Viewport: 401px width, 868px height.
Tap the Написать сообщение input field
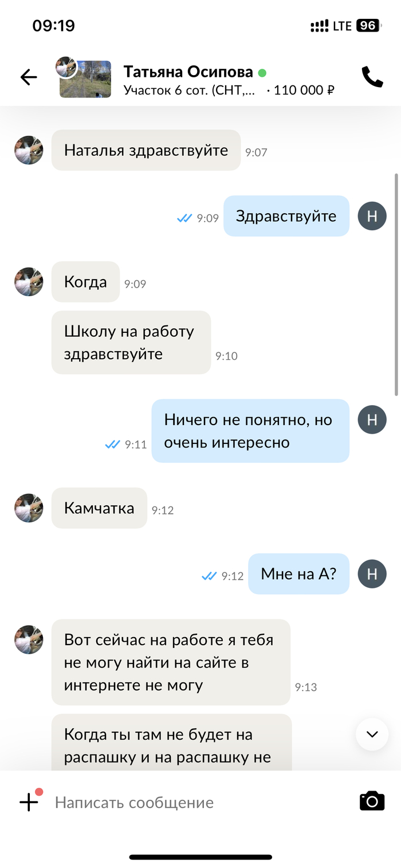point(200,802)
